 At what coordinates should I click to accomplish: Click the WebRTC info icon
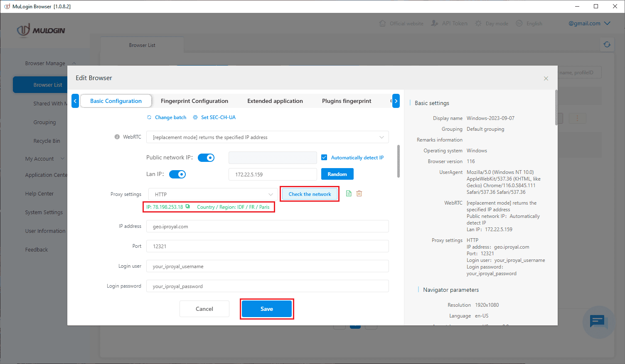[117, 137]
